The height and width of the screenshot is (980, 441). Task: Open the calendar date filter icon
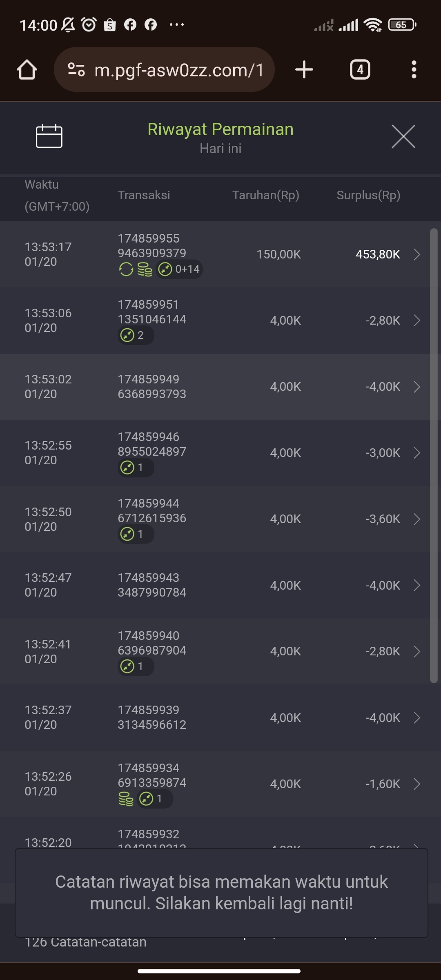[49, 136]
